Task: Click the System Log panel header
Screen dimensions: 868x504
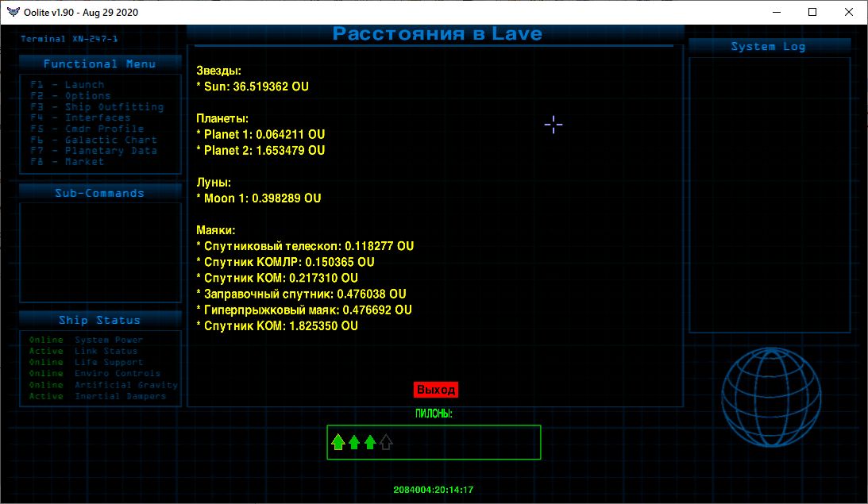Action: (x=768, y=47)
